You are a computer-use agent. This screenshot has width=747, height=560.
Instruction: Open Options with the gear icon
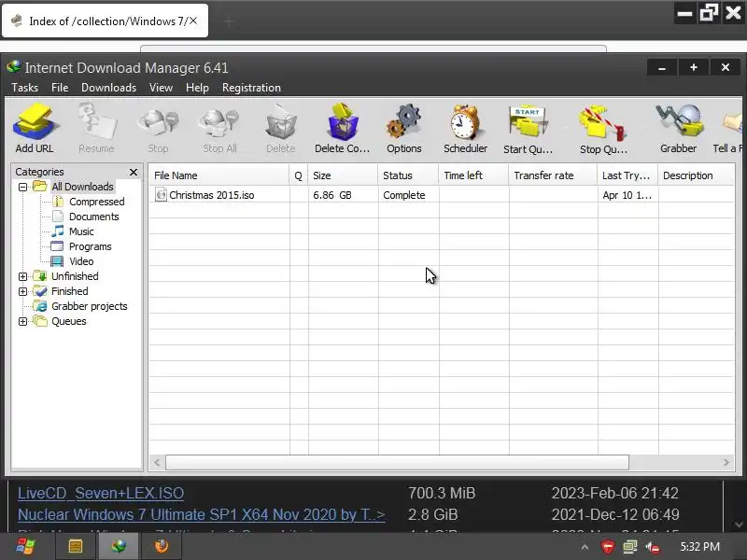tap(404, 128)
